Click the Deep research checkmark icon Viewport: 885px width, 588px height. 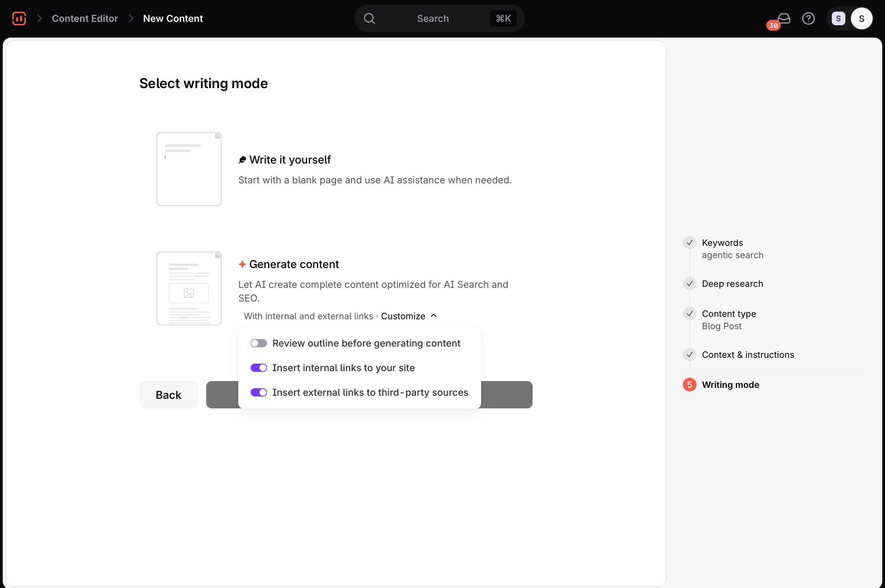pos(689,283)
